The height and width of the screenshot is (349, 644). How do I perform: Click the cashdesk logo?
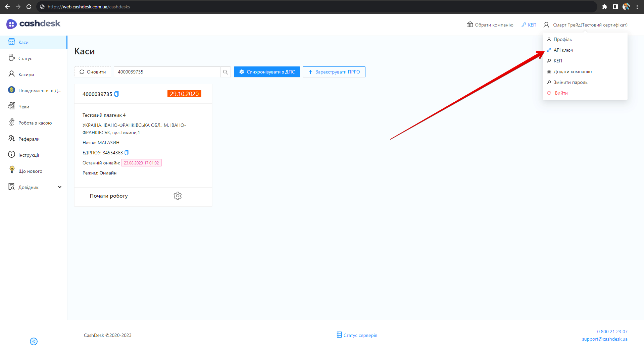(33, 24)
